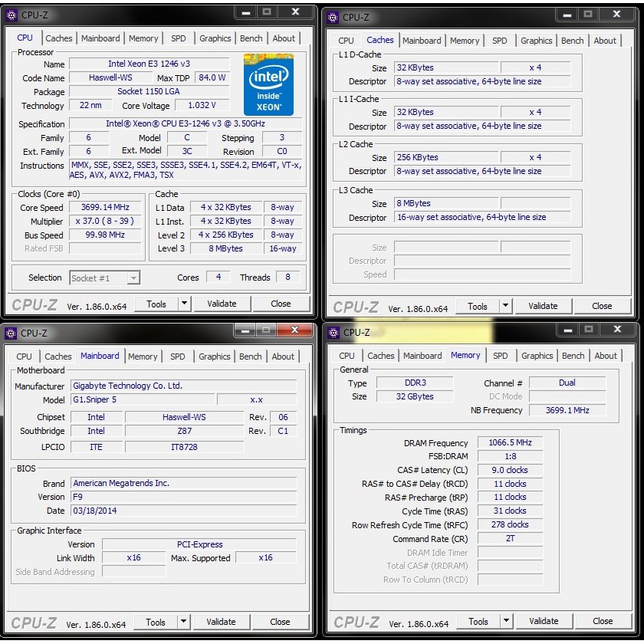This screenshot has height=644, width=644.
Task: Click Close in the Caches window
Action: (x=603, y=306)
